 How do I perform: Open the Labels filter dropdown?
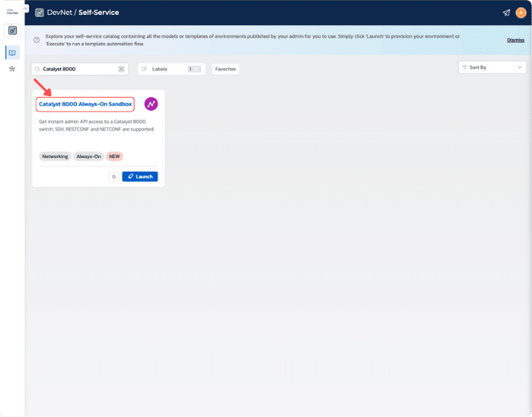click(x=171, y=69)
